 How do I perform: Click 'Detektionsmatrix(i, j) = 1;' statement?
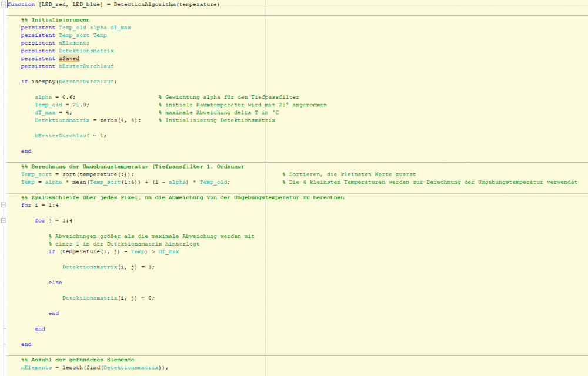108,267
